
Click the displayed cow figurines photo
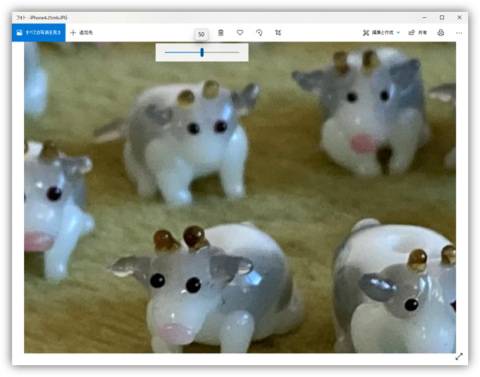coord(240,197)
